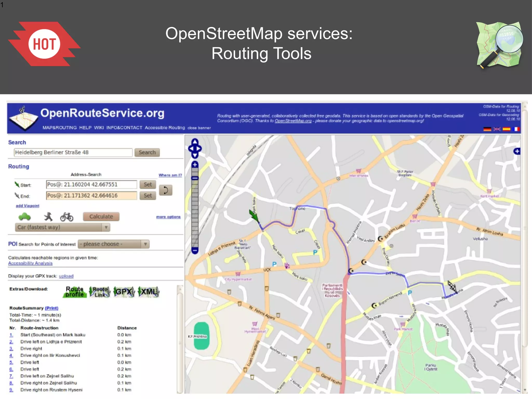Screen dimensions: 532x399
Task: Select route step 9 Rrustem Hyseni
Action: pyautogui.click(x=51, y=390)
